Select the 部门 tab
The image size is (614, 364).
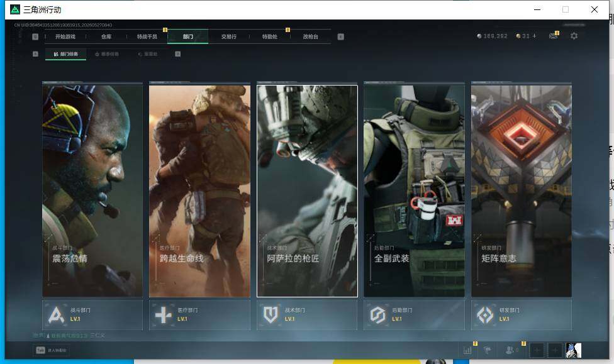pyautogui.click(x=188, y=36)
